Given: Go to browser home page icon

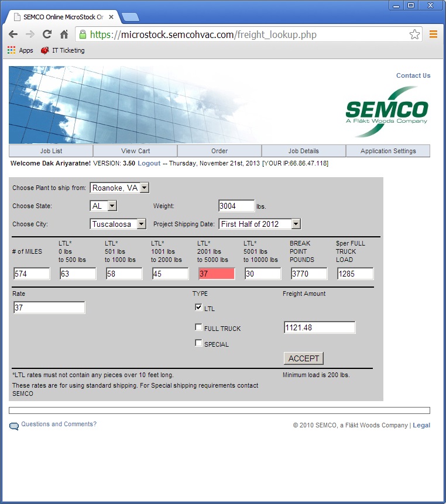Looking at the screenshot, I should click(x=64, y=34).
